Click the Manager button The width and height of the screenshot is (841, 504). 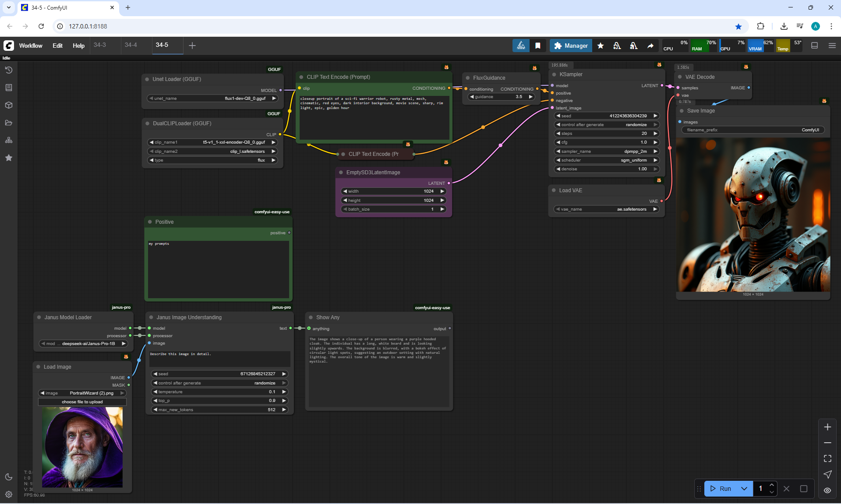pyautogui.click(x=571, y=46)
